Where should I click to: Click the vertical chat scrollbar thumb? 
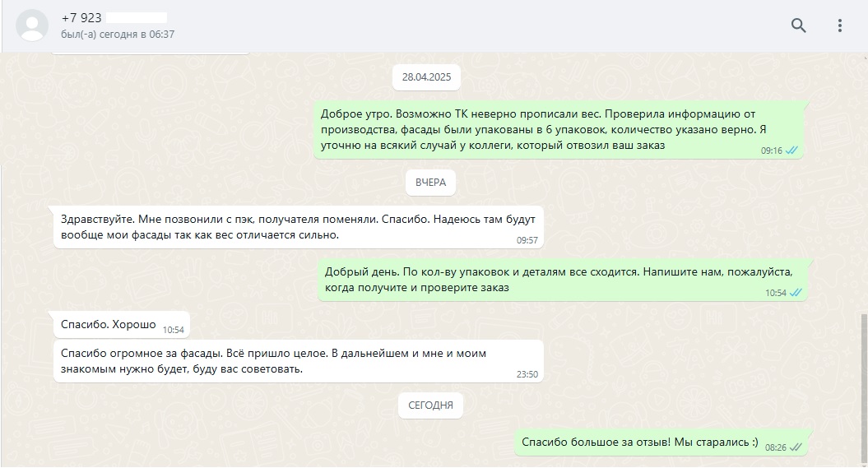click(x=864, y=390)
